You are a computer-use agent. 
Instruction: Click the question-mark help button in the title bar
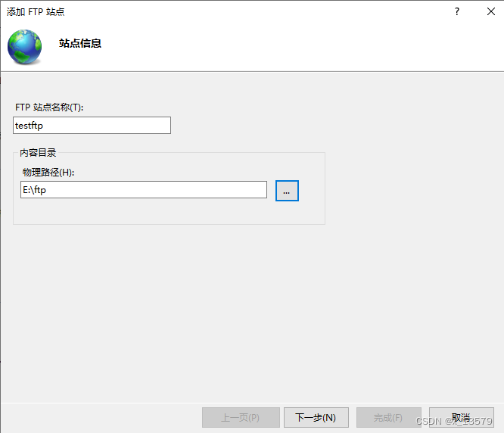pos(457,11)
